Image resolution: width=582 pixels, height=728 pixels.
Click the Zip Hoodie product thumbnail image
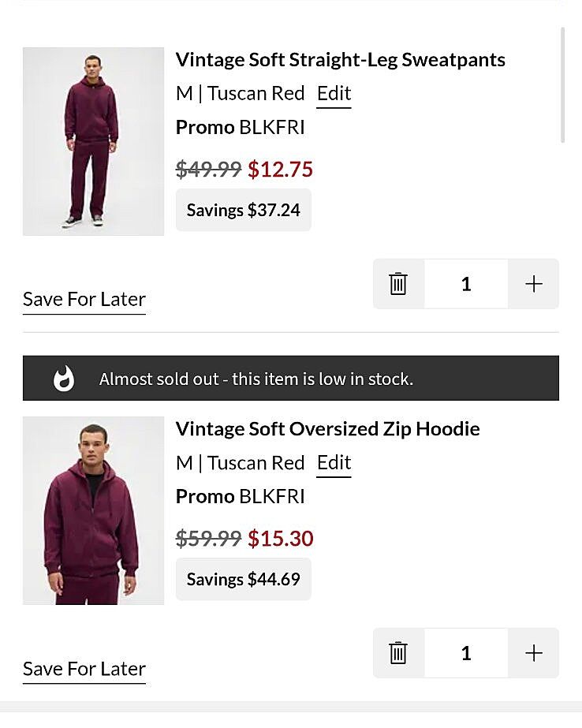click(x=93, y=511)
